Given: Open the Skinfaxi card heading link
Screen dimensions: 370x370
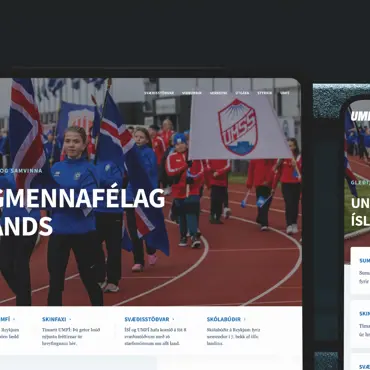Looking at the screenshot, I should click(54, 319).
